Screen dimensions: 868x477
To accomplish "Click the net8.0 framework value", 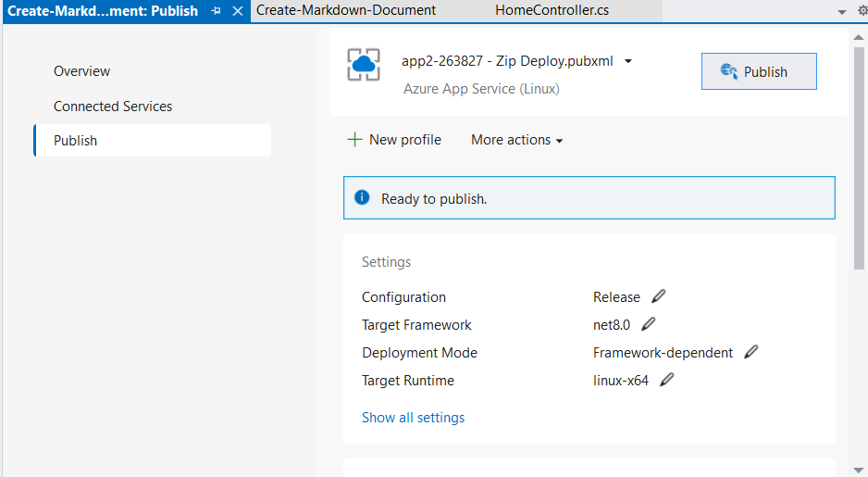I will coord(612,325).
